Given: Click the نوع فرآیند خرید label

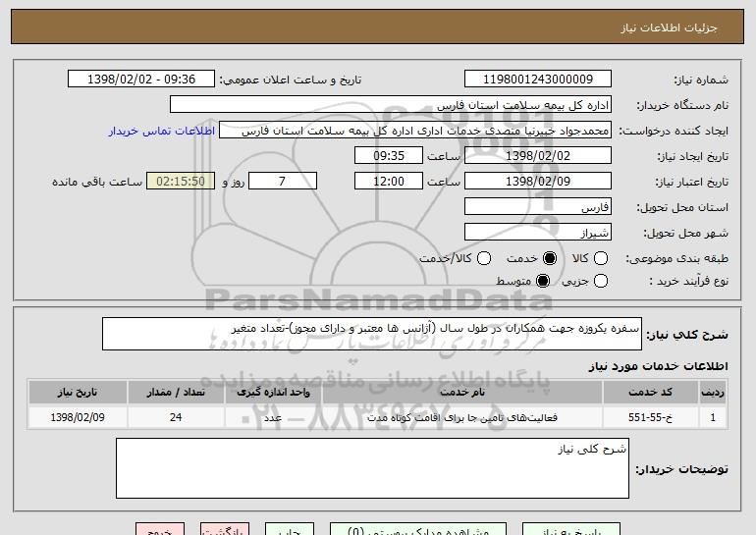Looking at the screenshot, I should (688, 281).
